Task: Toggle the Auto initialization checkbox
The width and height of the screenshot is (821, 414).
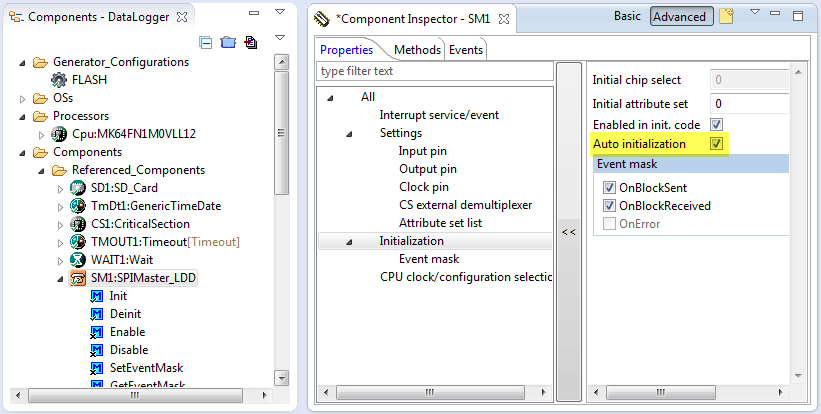Action: (x=716, y=144)
